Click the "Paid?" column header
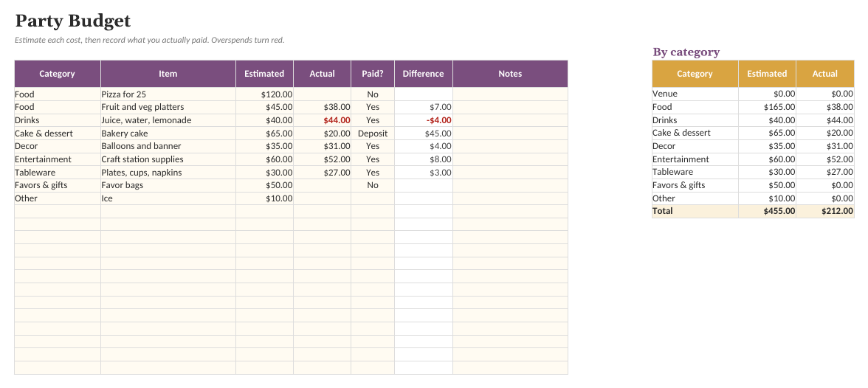 click(x=373, y=74)
